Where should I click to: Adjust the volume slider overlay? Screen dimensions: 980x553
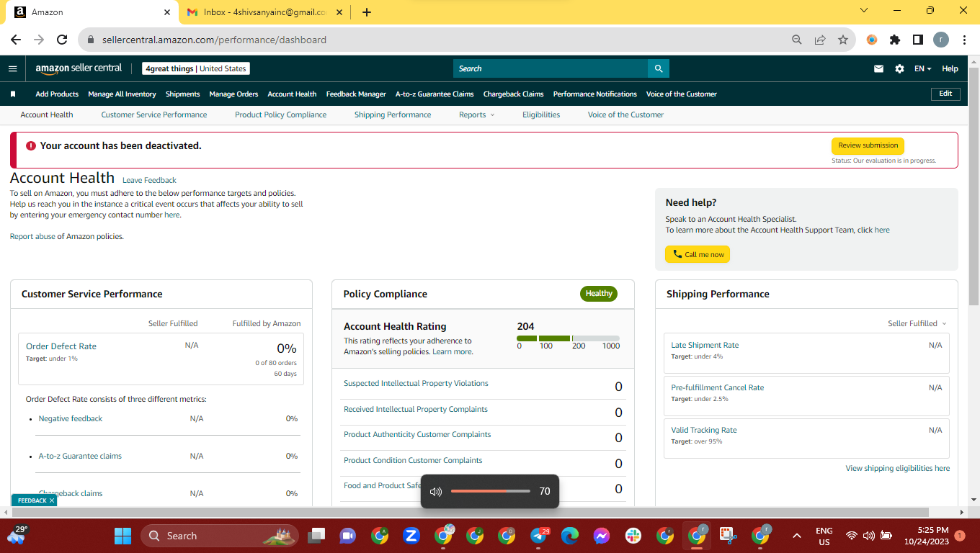[490, 491]
